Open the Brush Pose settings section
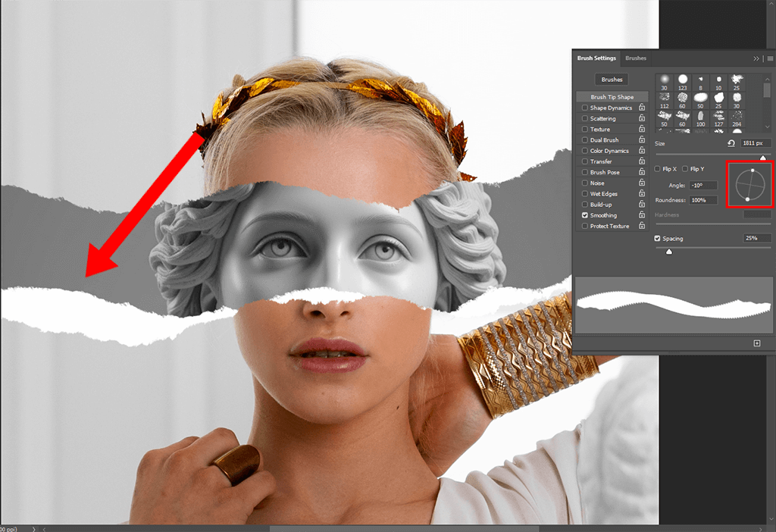Screen dimensions: 776x532 coord(605,172)
